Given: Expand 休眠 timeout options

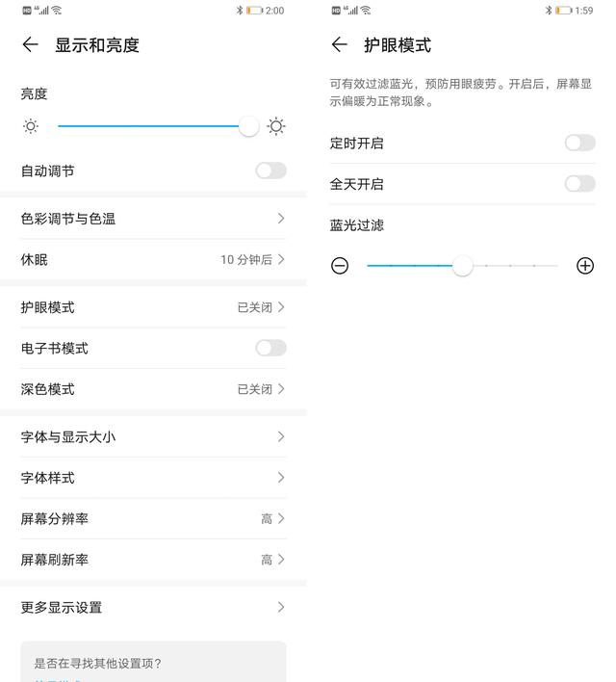Looking at the screenshot, I should coord(153,259).
